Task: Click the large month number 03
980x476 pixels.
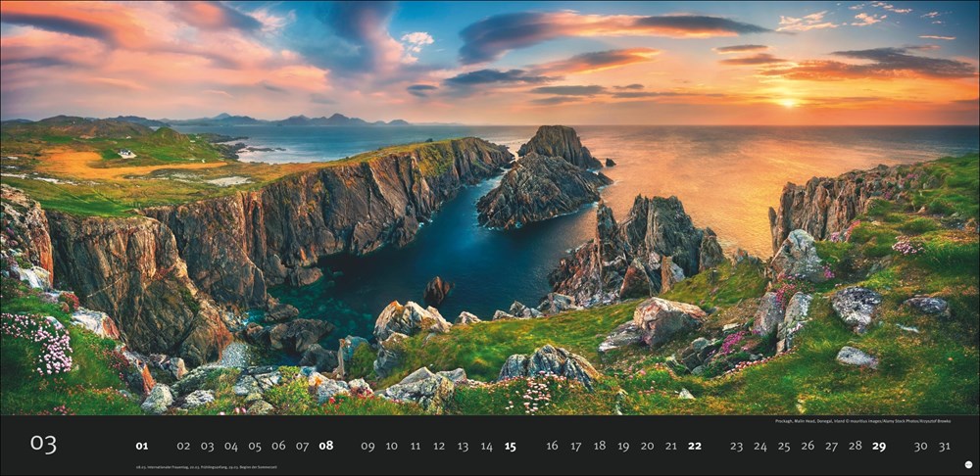Action: point(43,445)
